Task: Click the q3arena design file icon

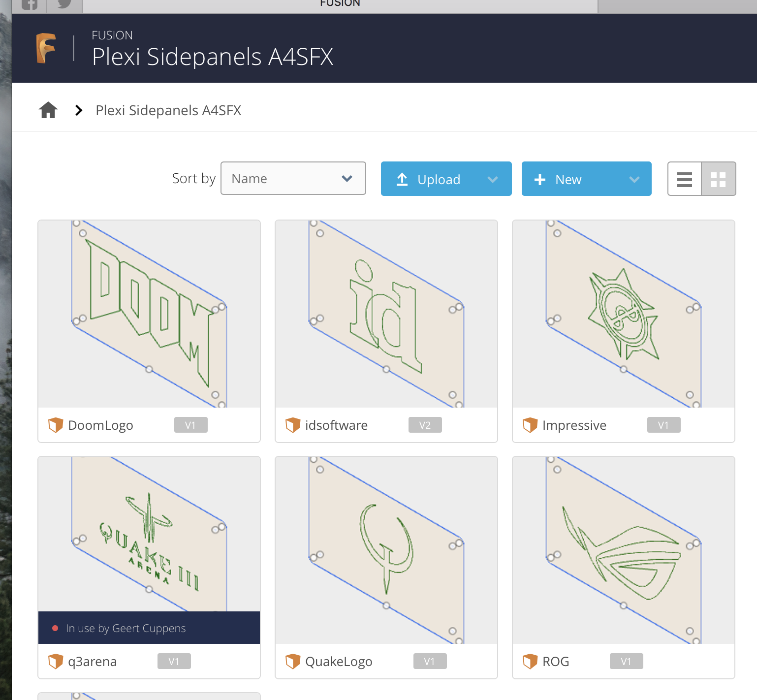Action: [x=56, y=661]
